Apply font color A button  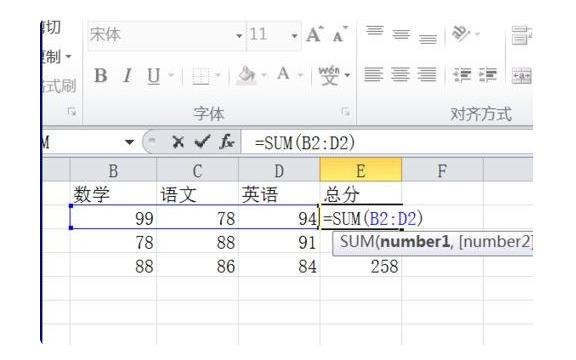[x=283, y=73]
